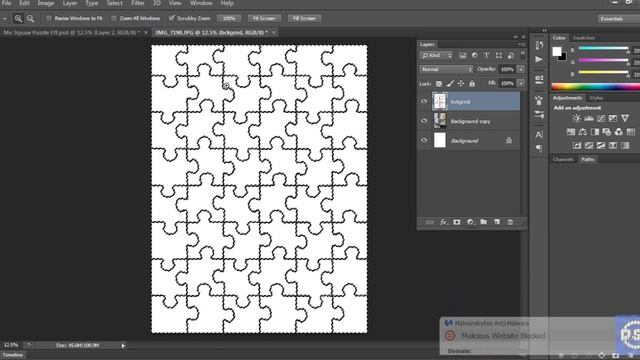Click the 100% zoom button
Image resolution: width=640 pixels, height=360 pixels.
(229, 18)
